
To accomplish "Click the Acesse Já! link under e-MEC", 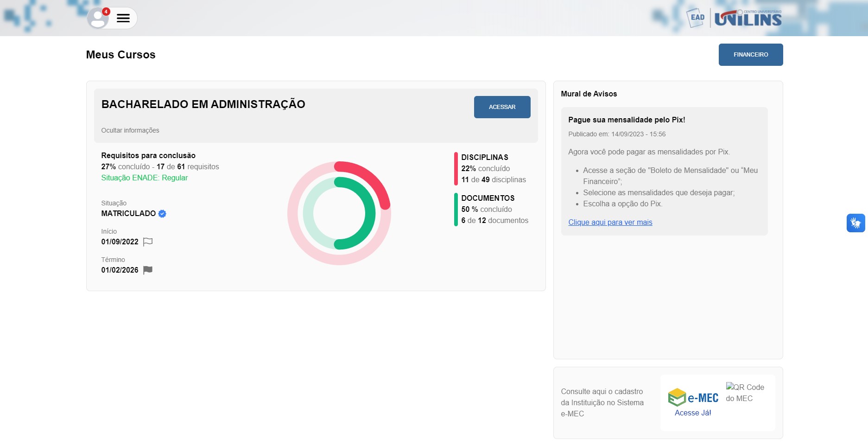I will tap(693, 413).
